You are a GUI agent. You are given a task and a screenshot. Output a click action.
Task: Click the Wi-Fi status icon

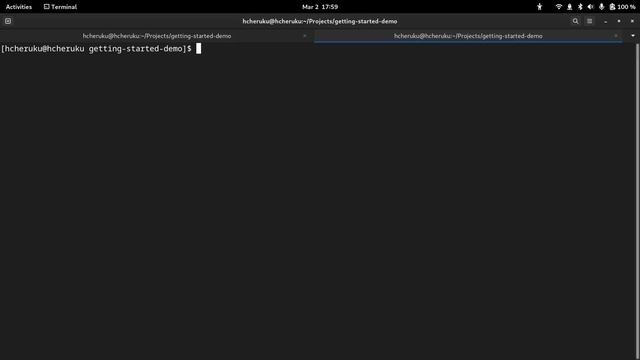click(559, 7)
